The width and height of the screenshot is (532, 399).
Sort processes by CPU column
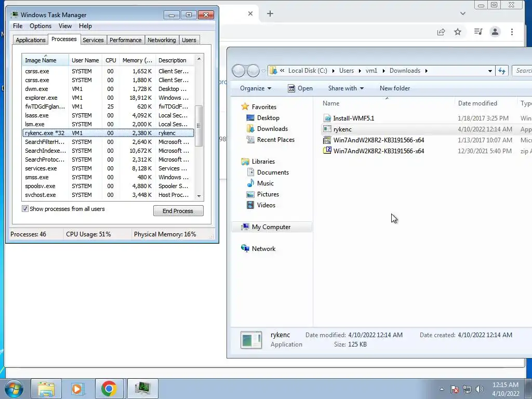(111, 60)
